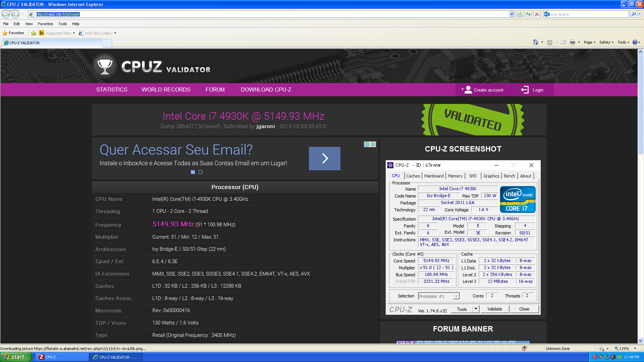This screenshot has height=362, width=644.
Task: Click the security zone lock status icon
Action: pos(602,349)
